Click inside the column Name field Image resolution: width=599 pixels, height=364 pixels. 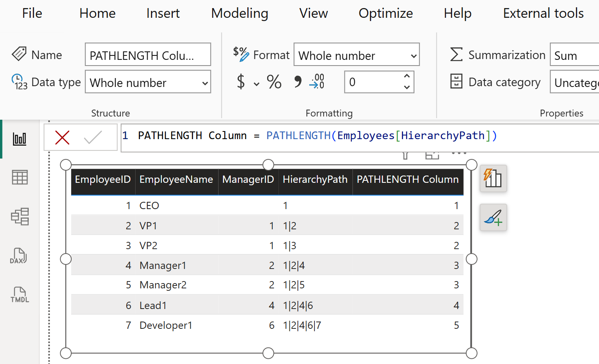tap(148, 55)
